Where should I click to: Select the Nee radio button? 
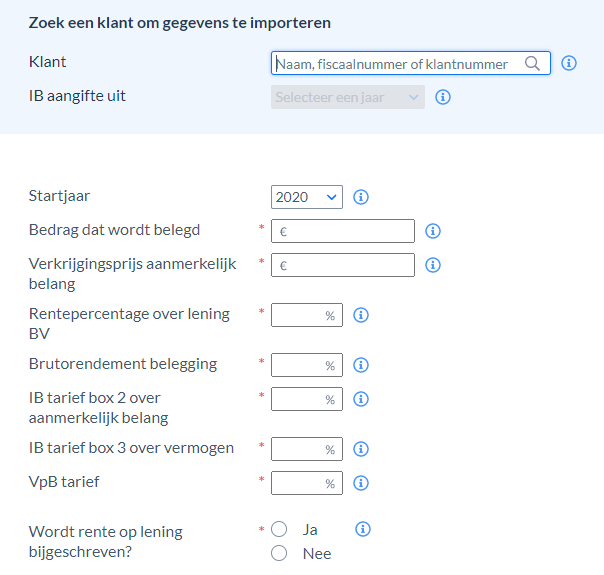point(279,553)
